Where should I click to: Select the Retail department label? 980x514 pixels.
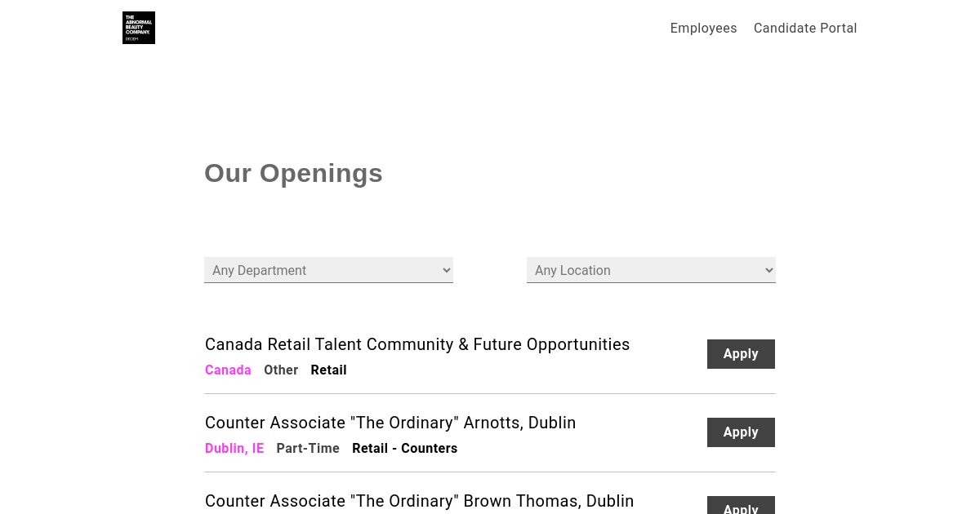[x=328, y=370]
